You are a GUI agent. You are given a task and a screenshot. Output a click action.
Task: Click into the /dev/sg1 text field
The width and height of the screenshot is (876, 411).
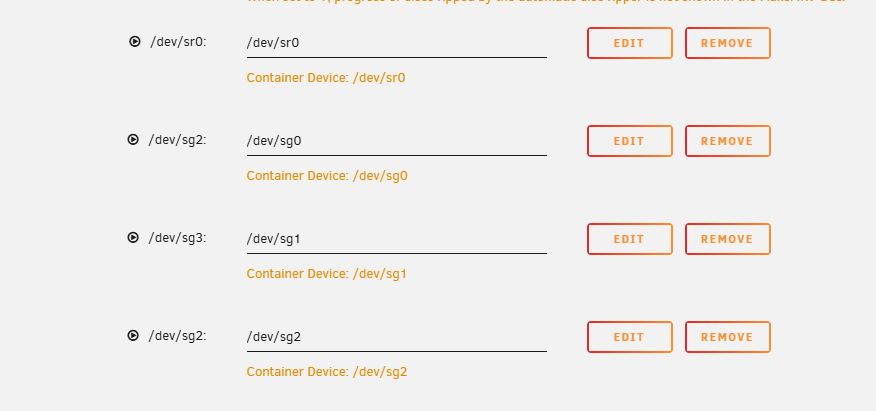coord(397,239)
